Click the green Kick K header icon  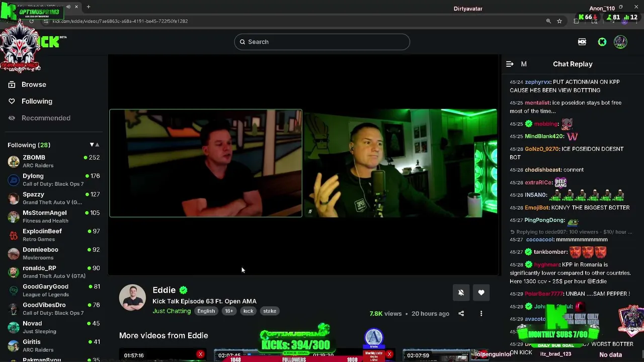coord(602,42)
